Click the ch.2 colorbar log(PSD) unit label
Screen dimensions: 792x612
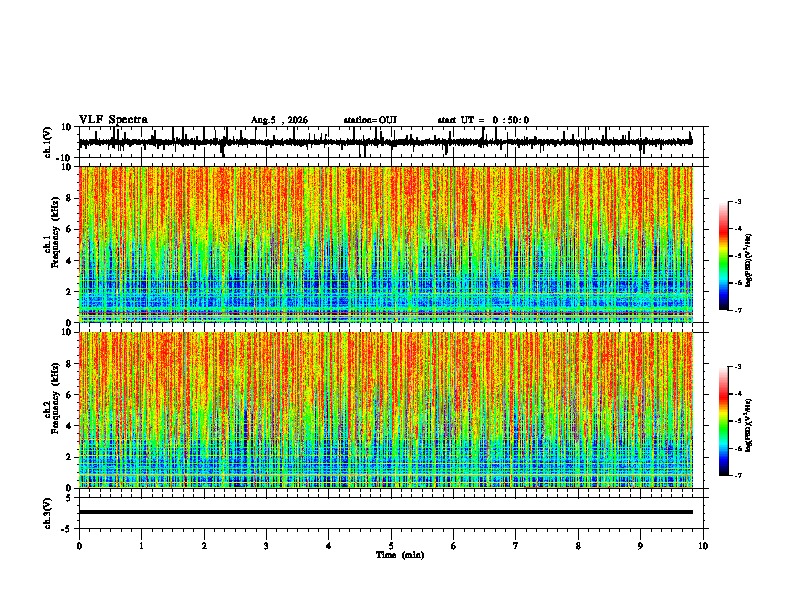748,426
